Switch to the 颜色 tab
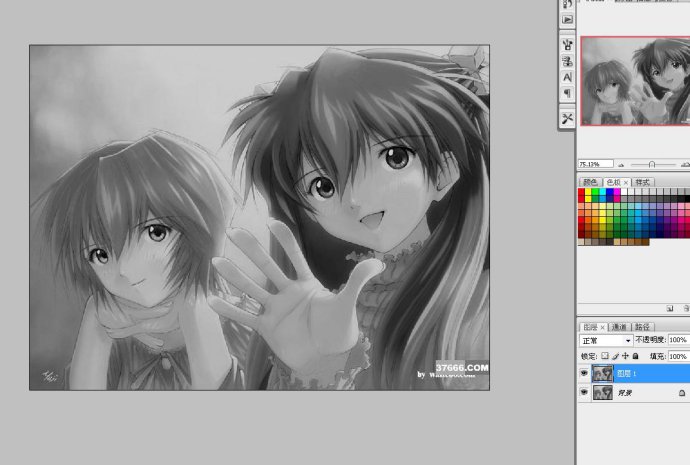The width and height of the screenshot is (690, 465). click(590, 182)
